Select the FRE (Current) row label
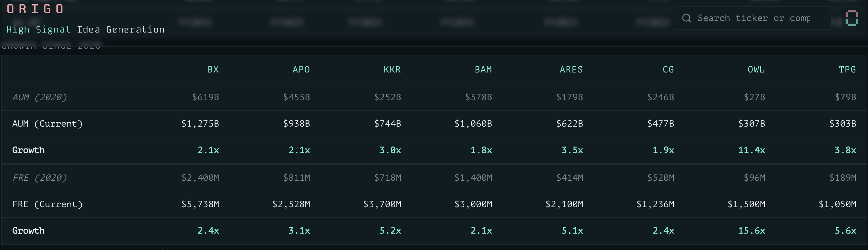This screenshot has width=868, height=250. coord(47,204)
